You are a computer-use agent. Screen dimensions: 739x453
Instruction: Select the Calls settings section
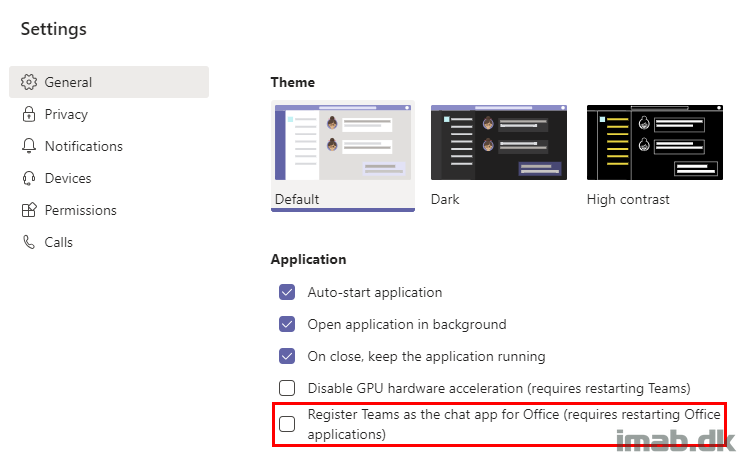(x=109, y=242)
